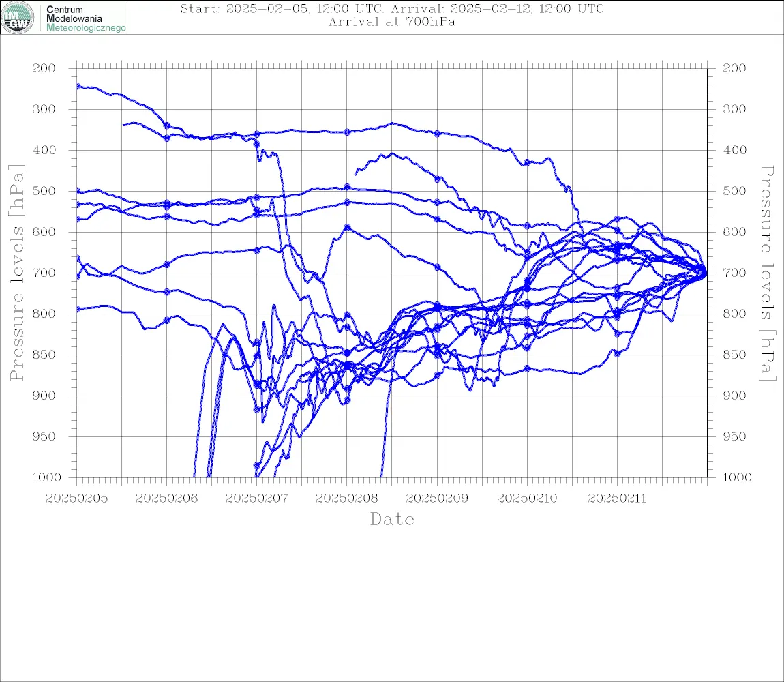This screenshot has width=784, height=682.
Task: Click the trajectory convergence point at 700 hPa
Action: tap(706, 273)
